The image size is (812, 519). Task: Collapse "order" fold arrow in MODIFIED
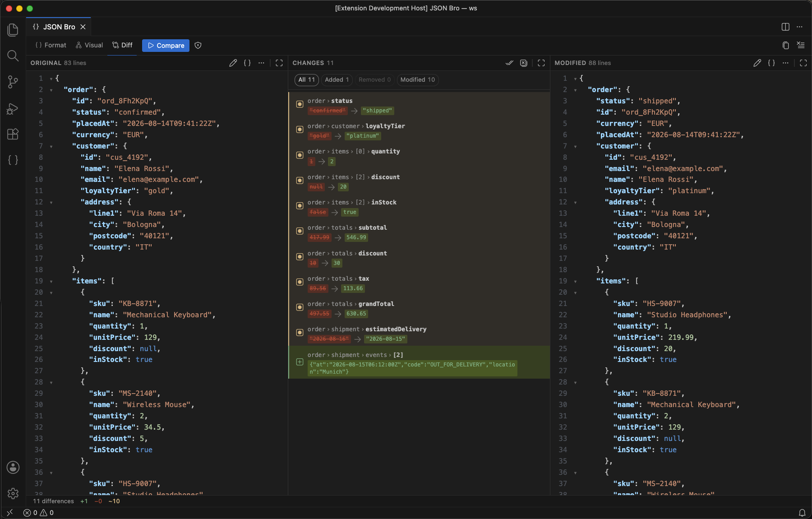pyautogui.click(x=575, y=90)
